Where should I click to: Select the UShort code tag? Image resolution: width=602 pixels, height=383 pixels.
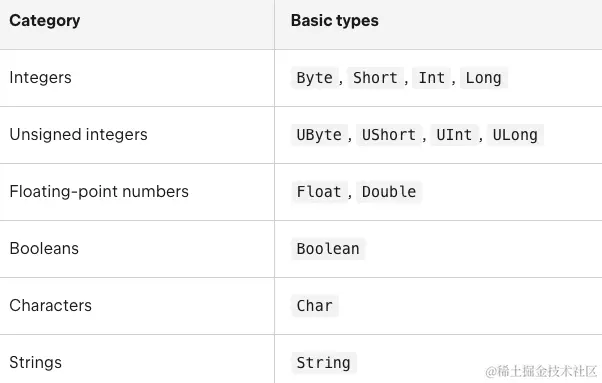pyautogui.click(x=389, y=135)
